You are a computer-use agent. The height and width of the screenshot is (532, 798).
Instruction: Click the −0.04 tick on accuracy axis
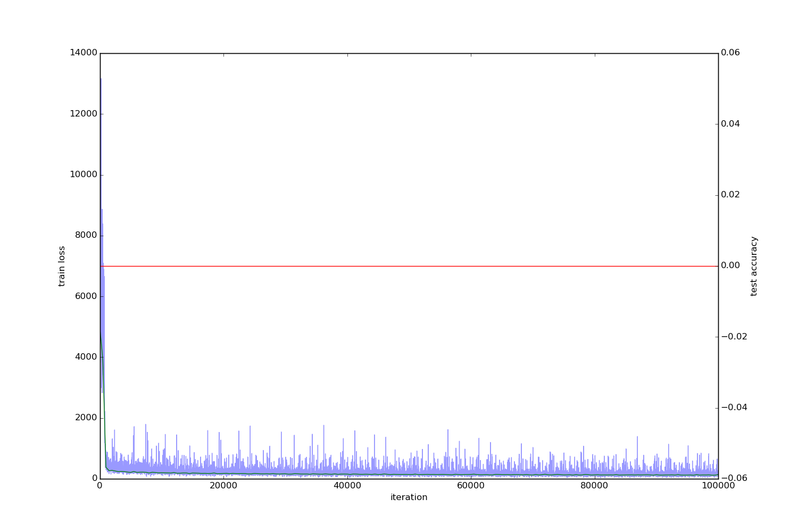[734, 408]
